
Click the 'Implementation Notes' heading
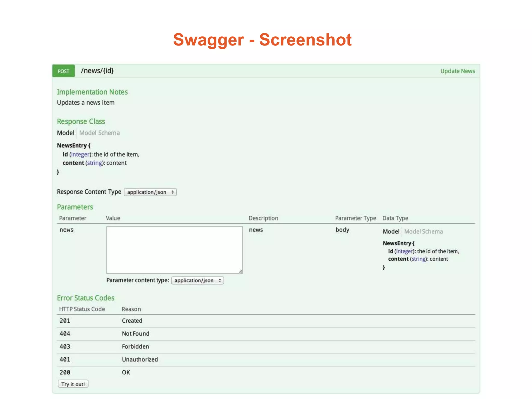[x=92, y=92]
